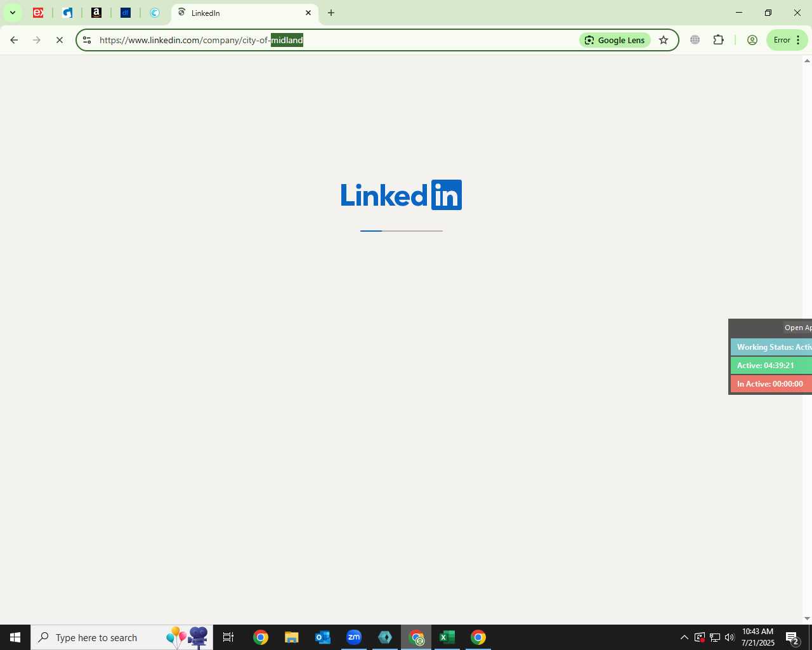Open the Windows Start menu
Screen dimensions: 812x650
[15, 637]
